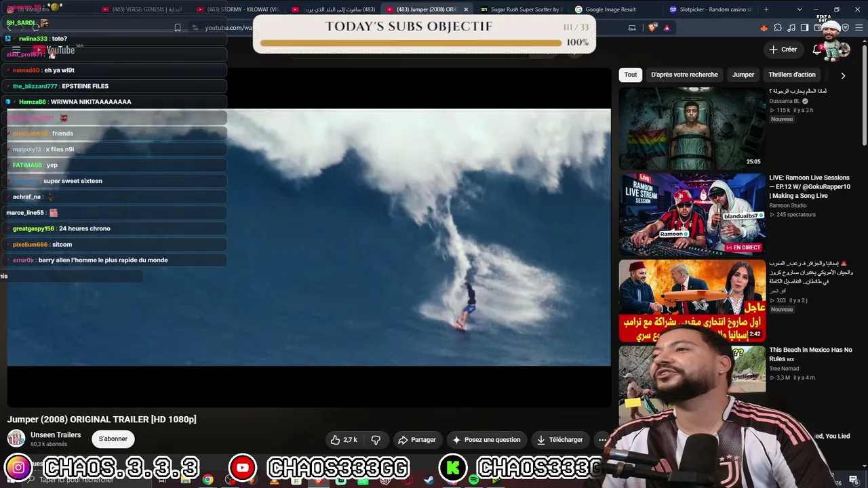Show more filter chips with right chevron
Image resolution: width=868 pixels, height=488 pixels.
[x=843, y=75]
